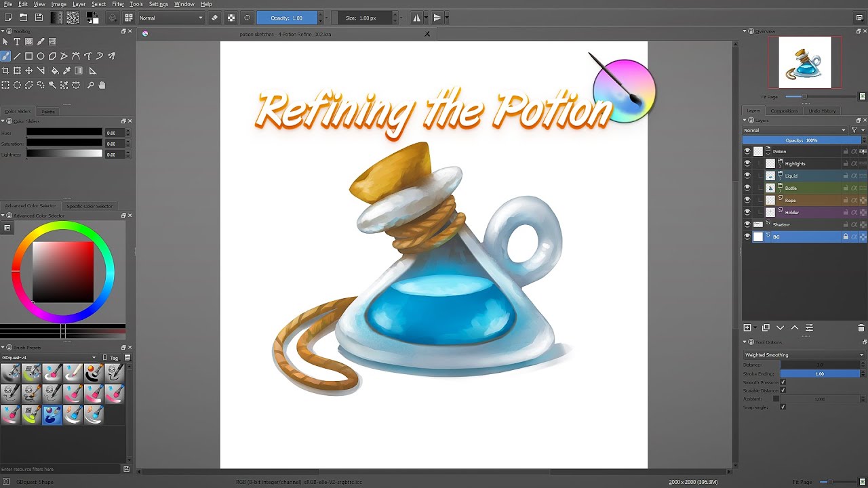Viewport: 868px width, 488px height.
Task: Select the Pan hand tool
Action: point(102,85)
